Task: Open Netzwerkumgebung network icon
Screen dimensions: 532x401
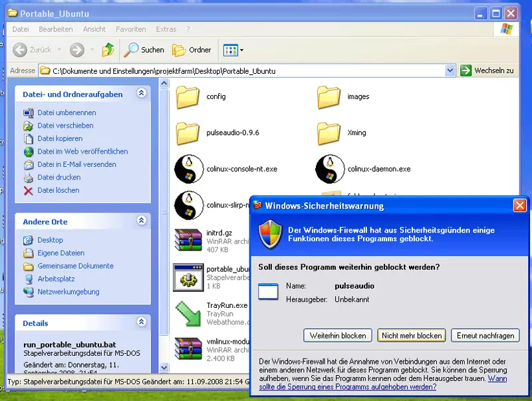Action: [29, 292]
